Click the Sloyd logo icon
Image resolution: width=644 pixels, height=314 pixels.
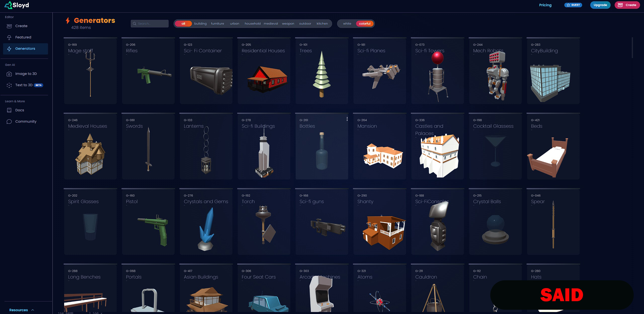click(8, 5)
